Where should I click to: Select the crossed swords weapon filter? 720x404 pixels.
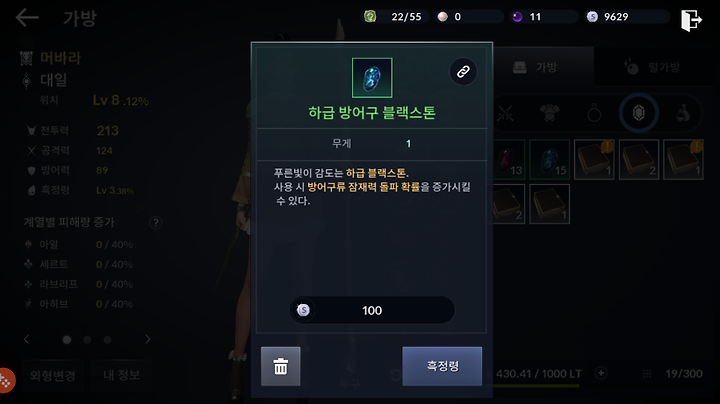click(506, 113)
